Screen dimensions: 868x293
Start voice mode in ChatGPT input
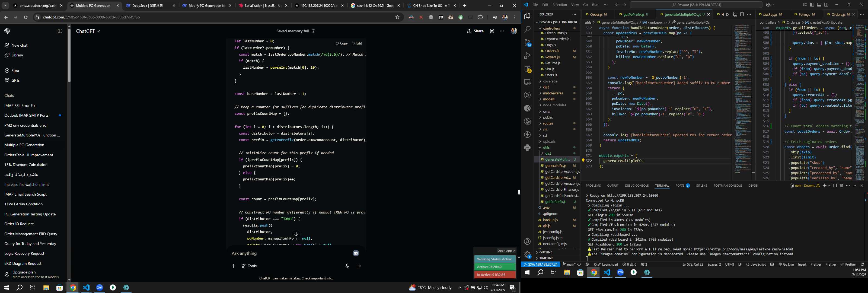click(x=359, y=266)
